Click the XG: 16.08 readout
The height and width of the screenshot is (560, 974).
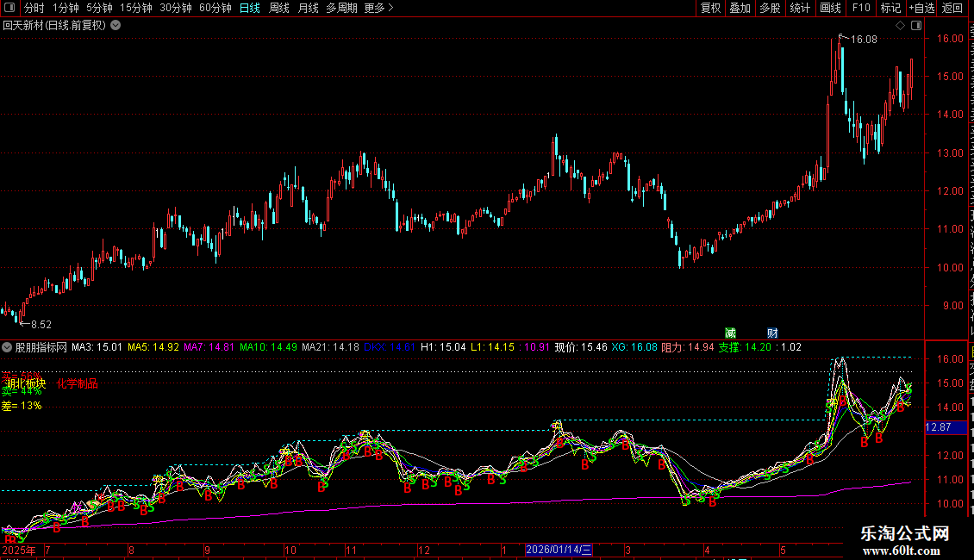coord(634,347)
